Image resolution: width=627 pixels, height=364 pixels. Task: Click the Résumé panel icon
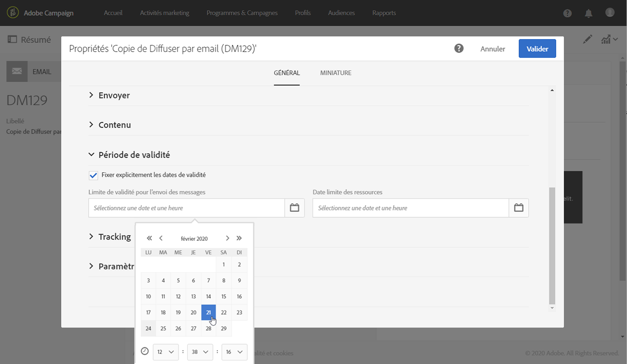(x=12, y=40)
